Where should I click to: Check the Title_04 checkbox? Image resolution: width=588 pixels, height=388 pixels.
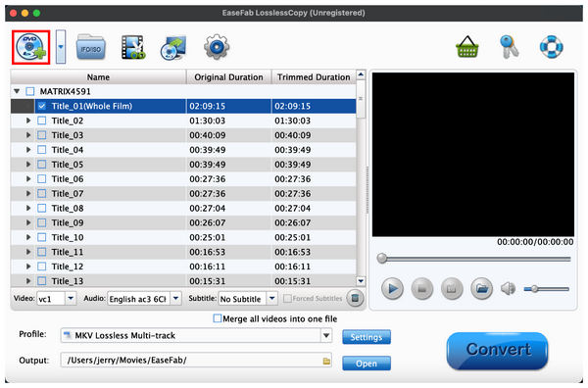pyautogui.click(x=42, y=150)
